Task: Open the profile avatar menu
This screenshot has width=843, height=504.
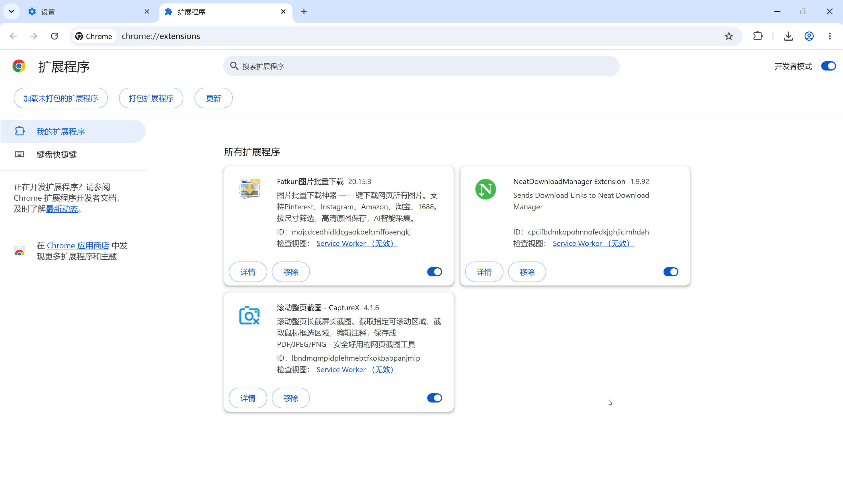Action: coord(809,36)
